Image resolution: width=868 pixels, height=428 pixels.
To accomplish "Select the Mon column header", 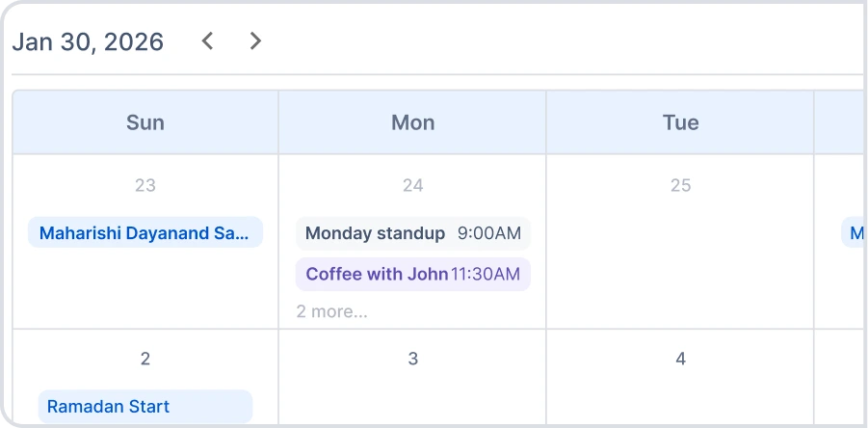I will click(x=412, y=122).
